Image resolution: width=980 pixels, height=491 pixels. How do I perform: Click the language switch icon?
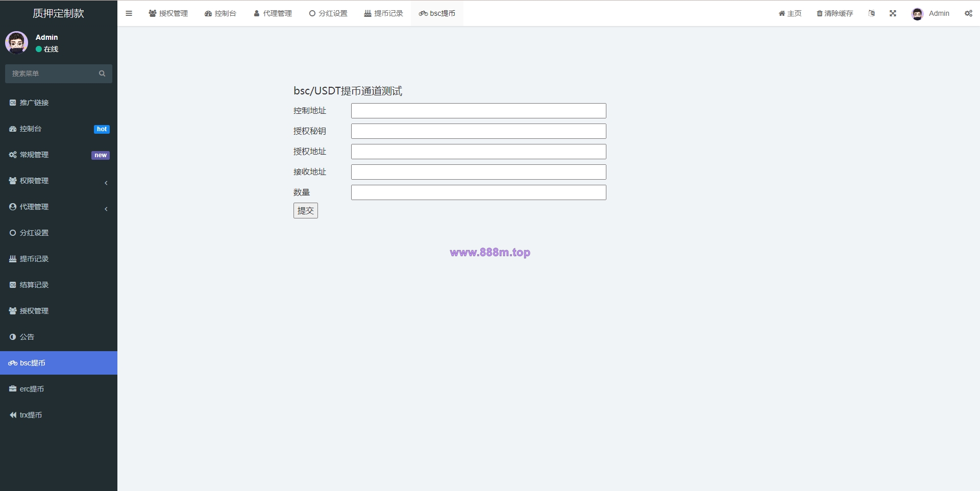872,13
